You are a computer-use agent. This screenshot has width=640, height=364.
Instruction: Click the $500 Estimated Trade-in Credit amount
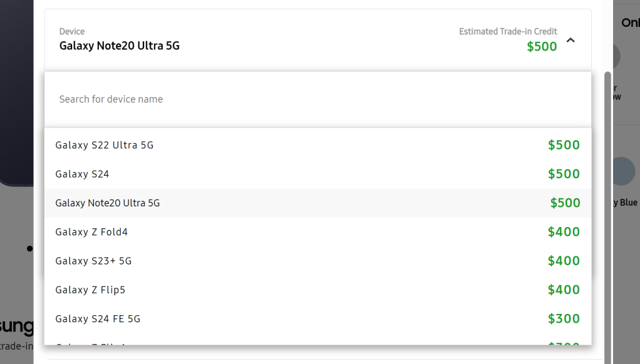click(x=542, y=47)
